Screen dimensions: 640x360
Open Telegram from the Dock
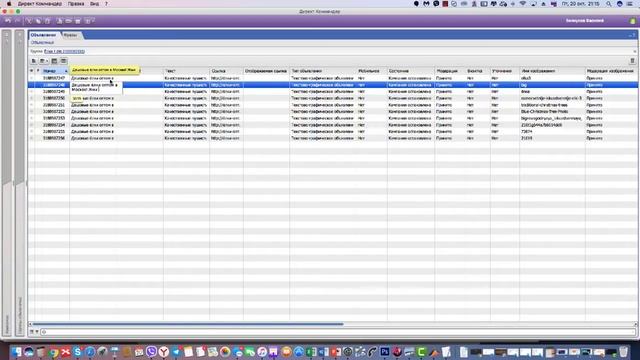click(x=176, y=352)
